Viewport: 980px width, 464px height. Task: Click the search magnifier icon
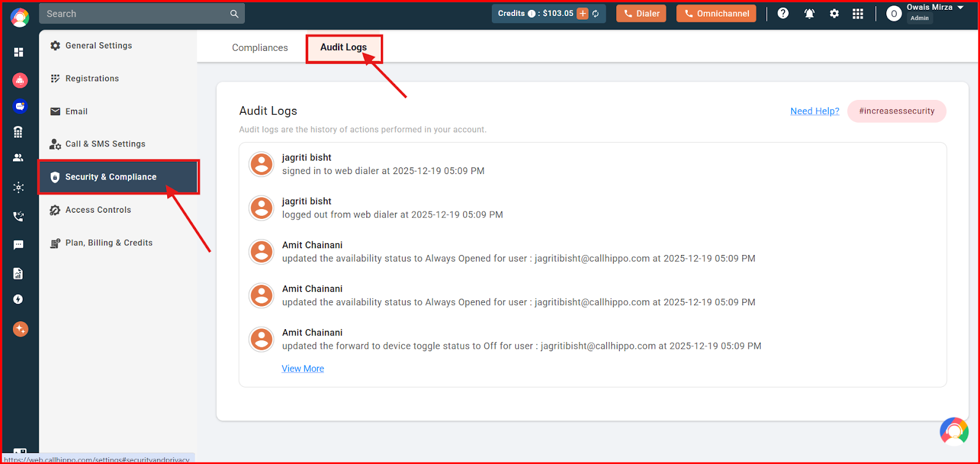tap(234, 13)
